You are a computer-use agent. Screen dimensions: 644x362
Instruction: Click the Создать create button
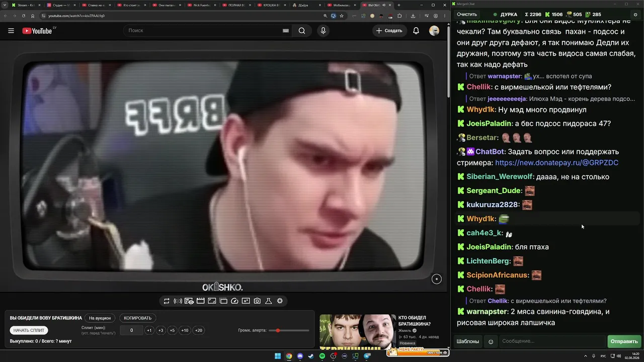click(x=389, y=31)
